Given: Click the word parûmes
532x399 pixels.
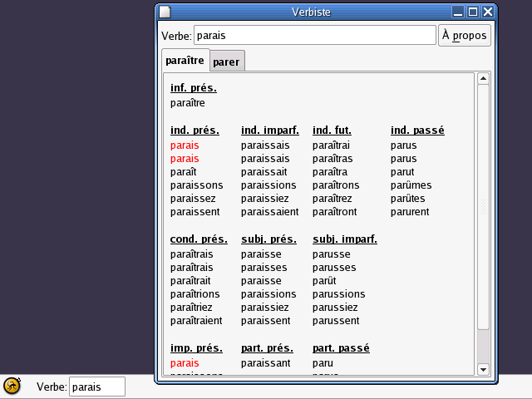Looking at the screenshot, I should point(411,185).
